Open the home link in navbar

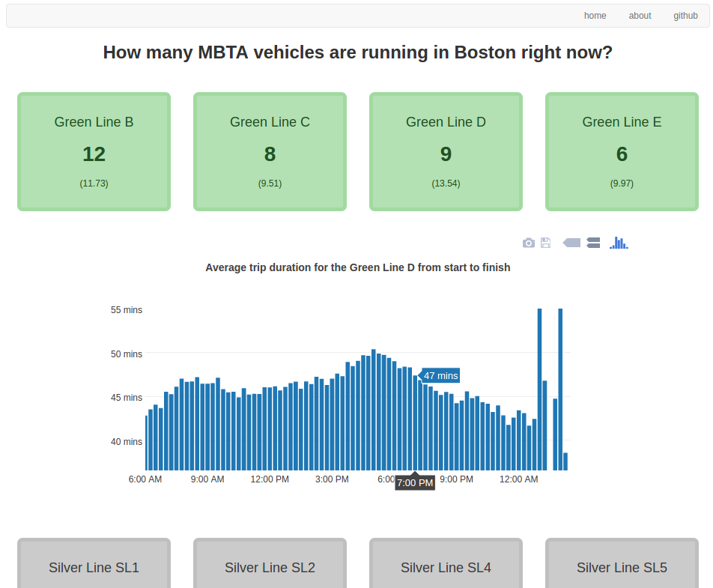pos(595,16)
